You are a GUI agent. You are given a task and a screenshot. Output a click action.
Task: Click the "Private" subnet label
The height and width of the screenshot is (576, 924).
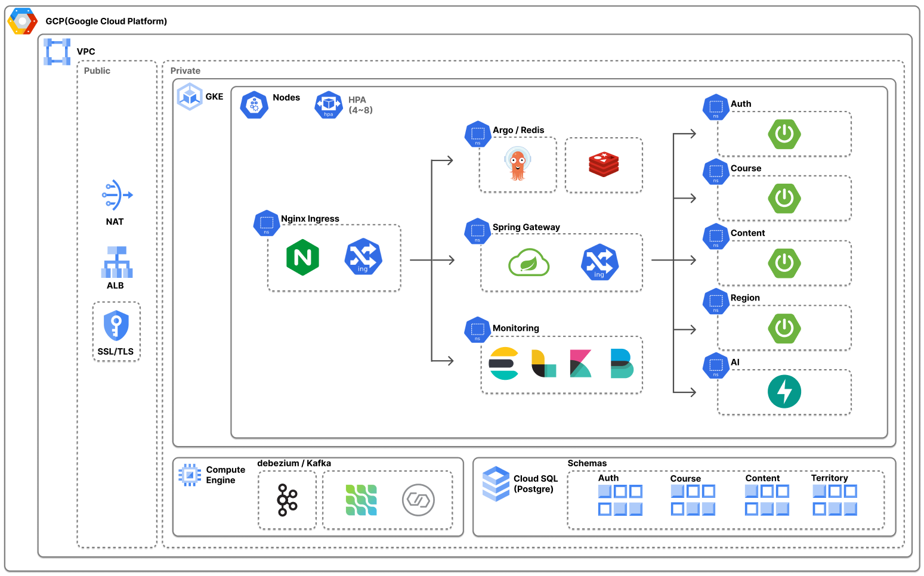[186, 71]
